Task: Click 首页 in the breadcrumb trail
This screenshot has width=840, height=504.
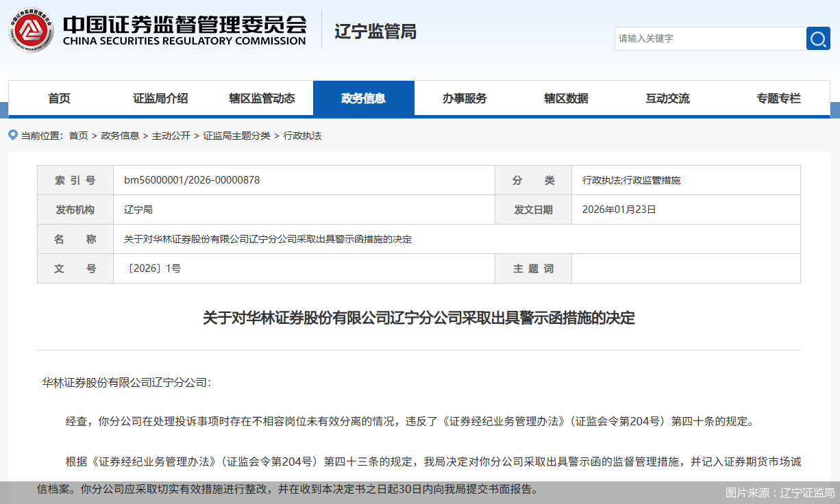Action: [x=77, y=136]
